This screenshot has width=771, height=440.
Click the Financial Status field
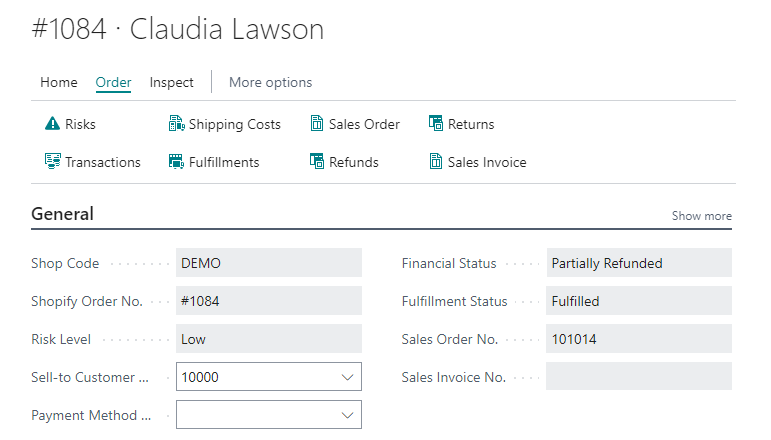[638, 263]
